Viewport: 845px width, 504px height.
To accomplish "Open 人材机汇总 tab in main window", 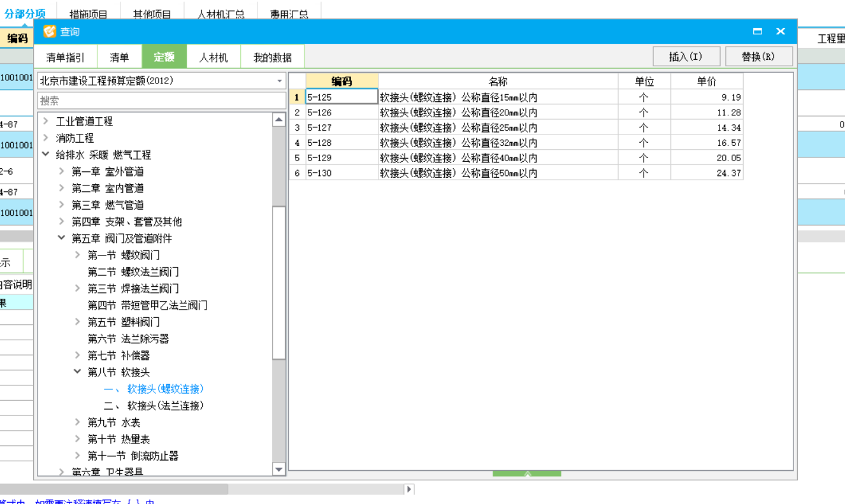I will (x=221, y=14).
